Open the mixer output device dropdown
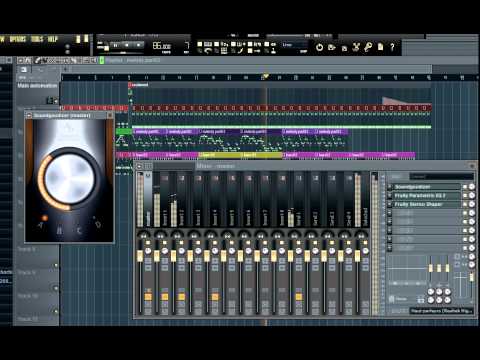This screenshot has width=480, height=360. (x=442, y=311)
